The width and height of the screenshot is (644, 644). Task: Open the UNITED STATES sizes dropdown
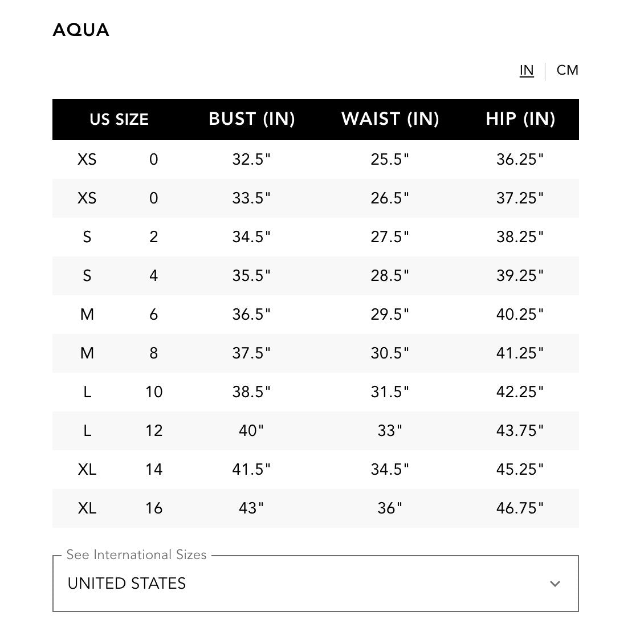click(315, 584)
